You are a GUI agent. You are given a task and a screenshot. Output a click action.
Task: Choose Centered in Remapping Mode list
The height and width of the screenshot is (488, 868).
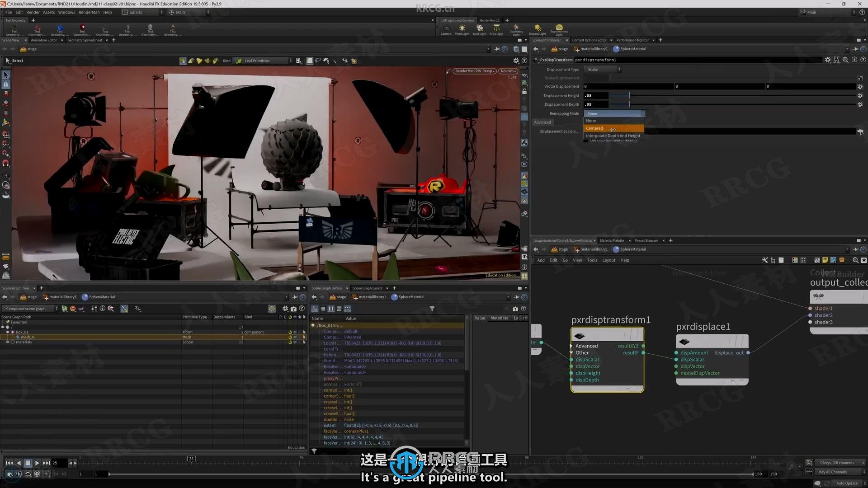point(614,128)
